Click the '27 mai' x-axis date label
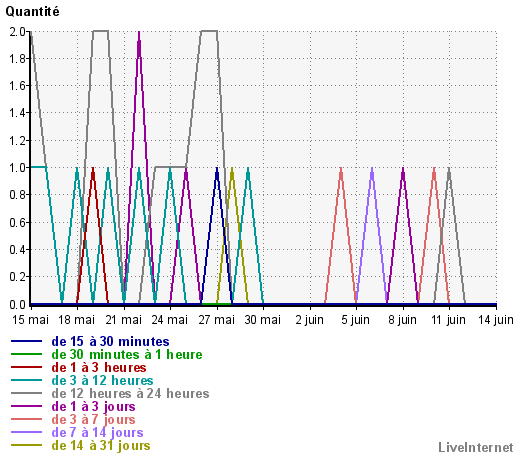This screenshot has height=457, width=520. [217, 320]
